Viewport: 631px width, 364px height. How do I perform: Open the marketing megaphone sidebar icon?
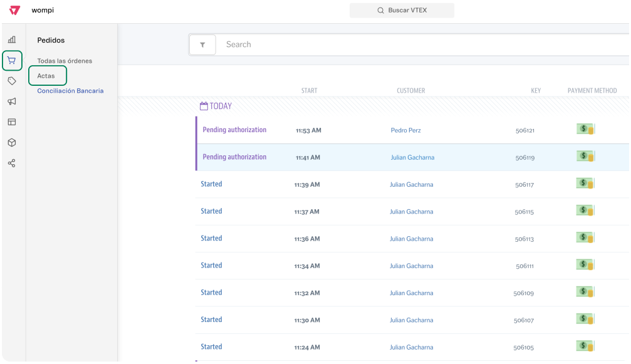point(12,101)
